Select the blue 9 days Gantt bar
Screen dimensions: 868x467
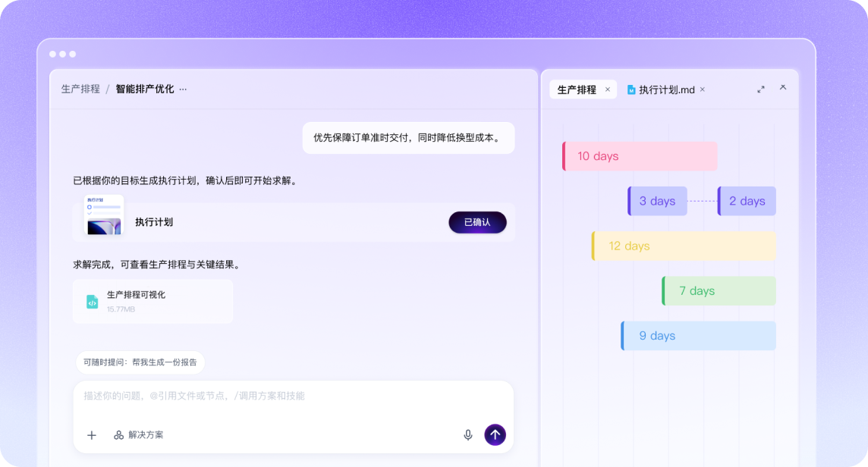tap(699, 335)
